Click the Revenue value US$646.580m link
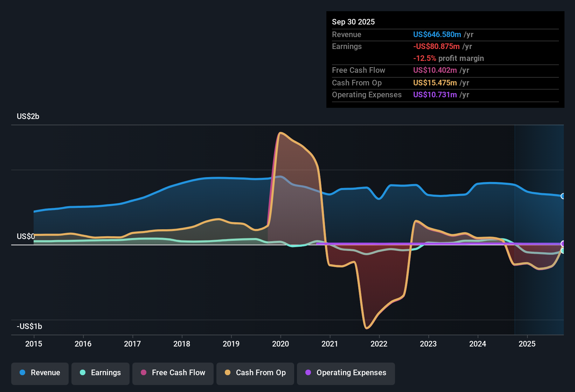 click(437, 35)
